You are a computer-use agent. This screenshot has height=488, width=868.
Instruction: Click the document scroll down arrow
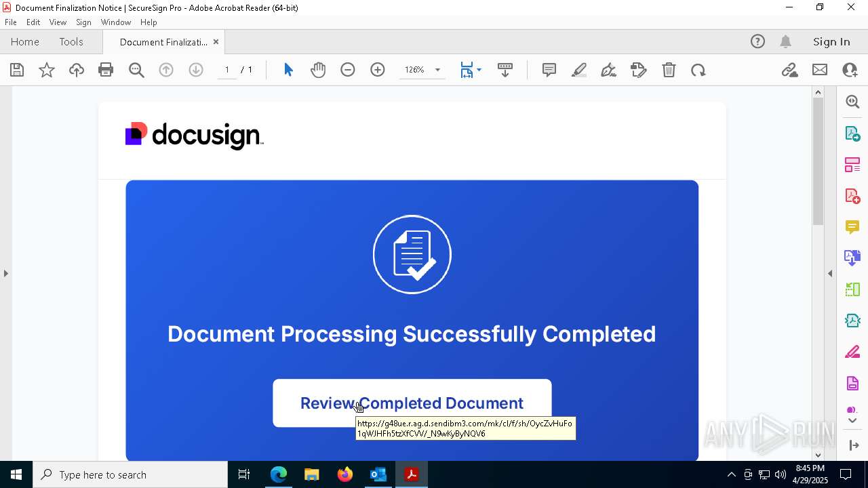coord(818,455)
